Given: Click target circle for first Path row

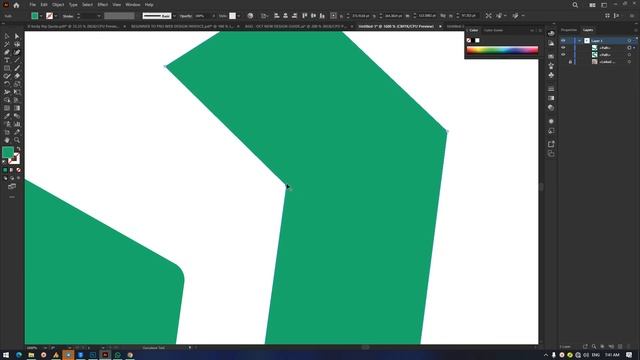Looking at the screenshot, I should 629,48.
